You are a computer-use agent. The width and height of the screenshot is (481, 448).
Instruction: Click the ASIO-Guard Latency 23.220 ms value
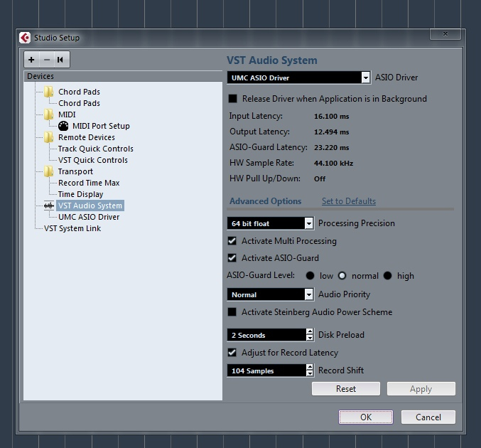coord(331,148)
